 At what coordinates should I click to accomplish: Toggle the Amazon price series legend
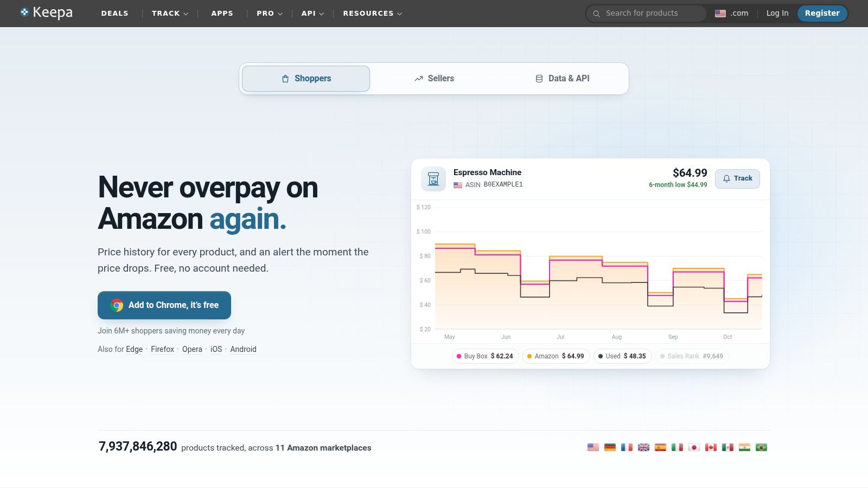pyautogui.click(x=556, y=356)
